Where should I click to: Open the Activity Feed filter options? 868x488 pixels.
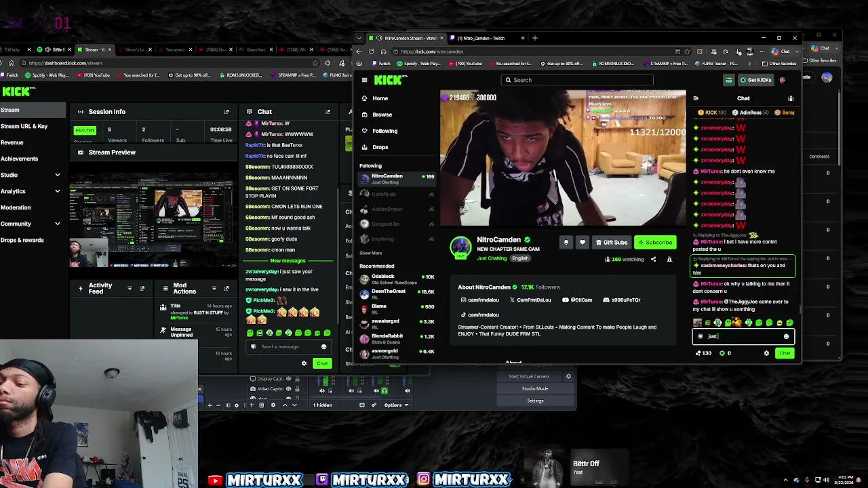click(x=130, y=288)
